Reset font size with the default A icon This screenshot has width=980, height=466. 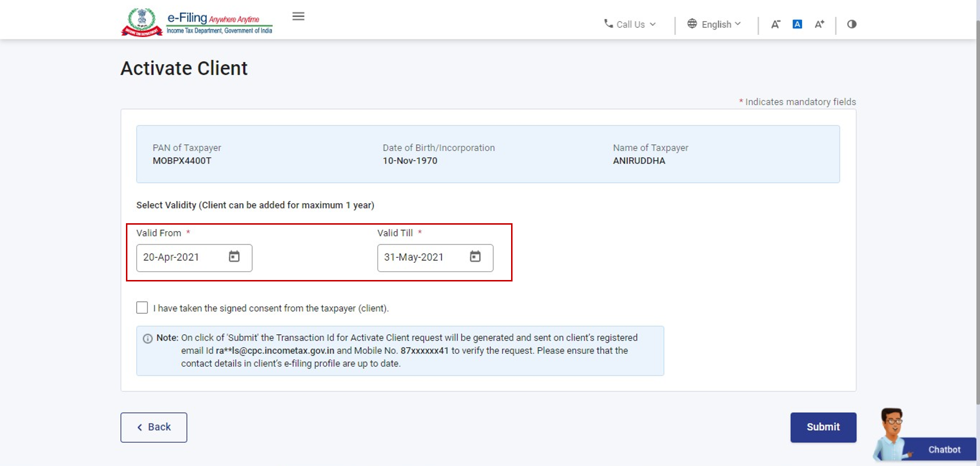click(x=797, y=24)
